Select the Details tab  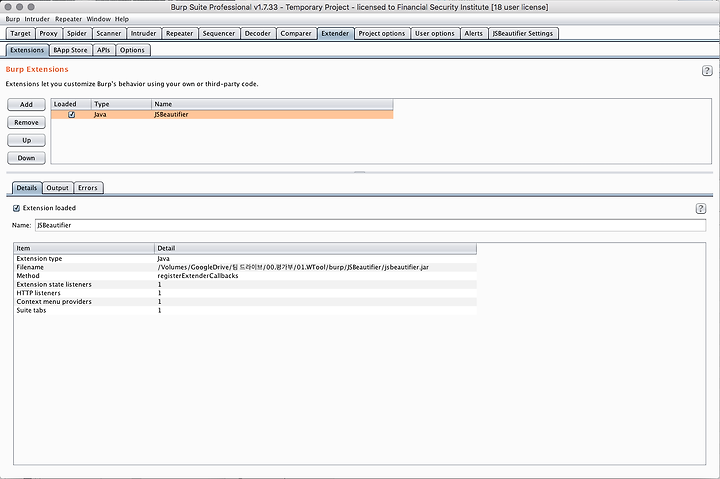pyautogui.click(x=27, y=188)
